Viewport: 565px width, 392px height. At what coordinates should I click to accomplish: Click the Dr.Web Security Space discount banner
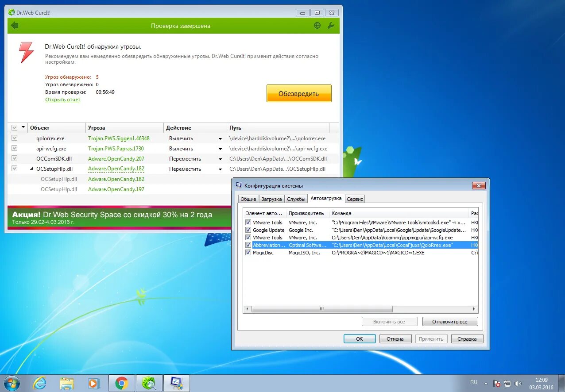click(x=120, y=217)
